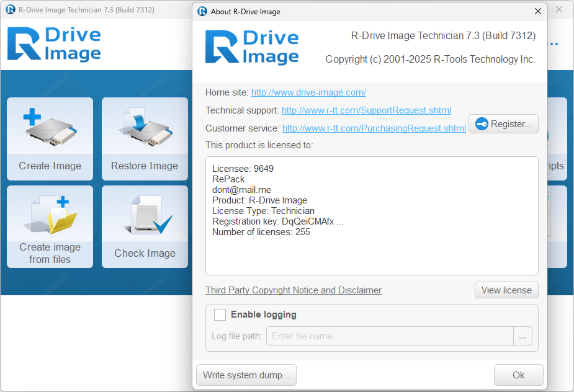Open the drive-image.com home site link
The image size is (574, 392).
pyautogui.click(x=308, y=92)
